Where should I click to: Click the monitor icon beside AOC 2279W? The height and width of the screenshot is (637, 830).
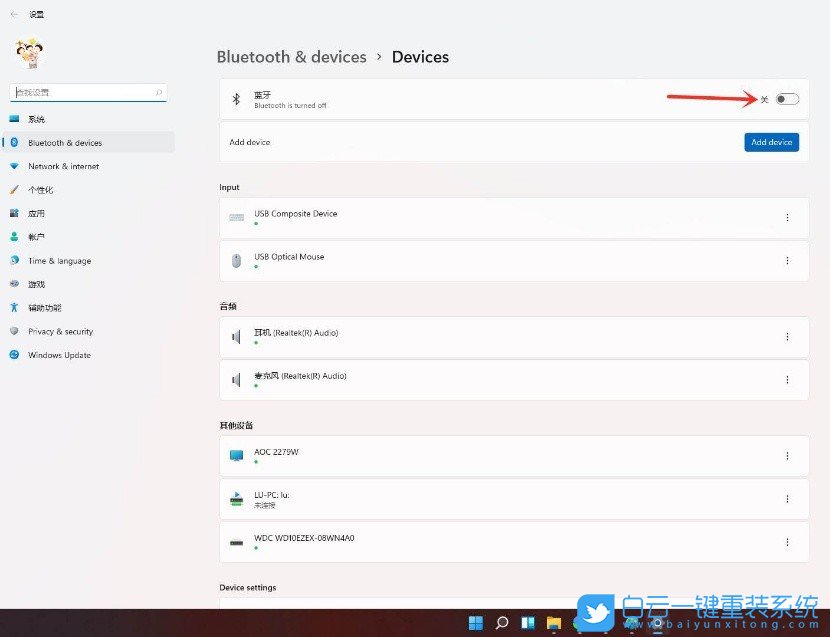tap(236, 456)
